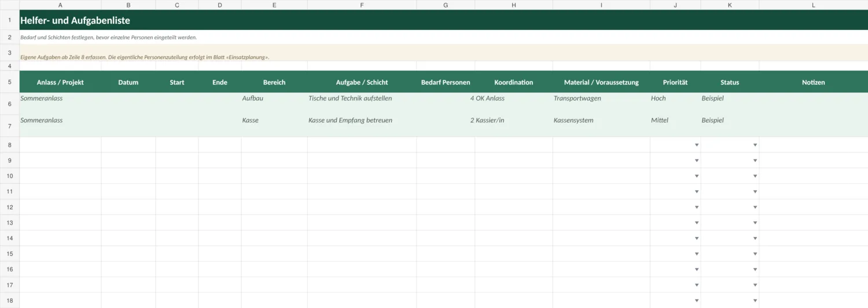Select the 'Start' header cell
Image resolution: width=868 pixels, height=308 pixels.
click(x=177, y=82)
